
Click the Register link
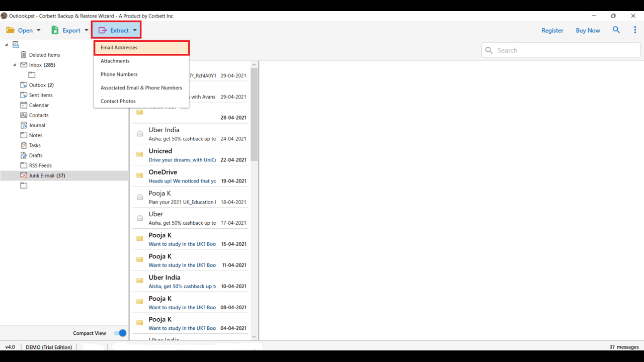click(x=552, y=31)
